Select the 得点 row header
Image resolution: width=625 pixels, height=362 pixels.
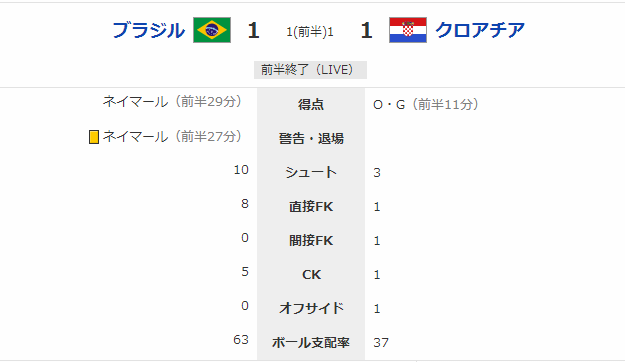point(311,104)
